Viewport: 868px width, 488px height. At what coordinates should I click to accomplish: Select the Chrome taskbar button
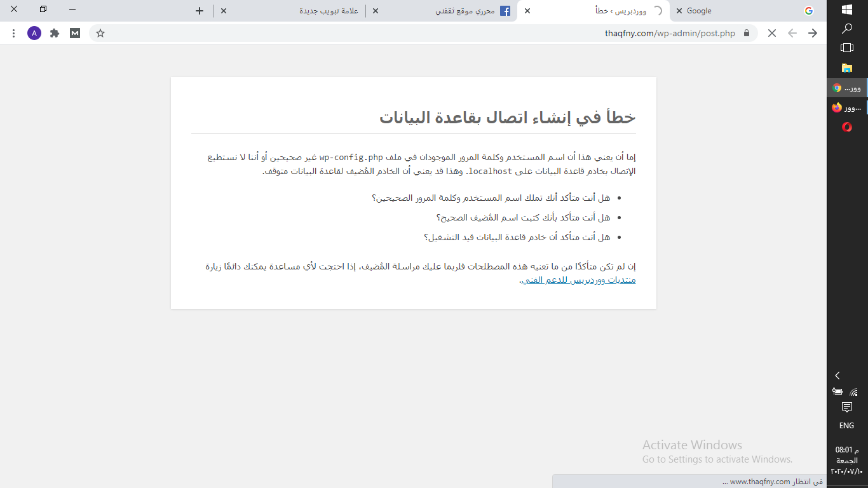847,88
